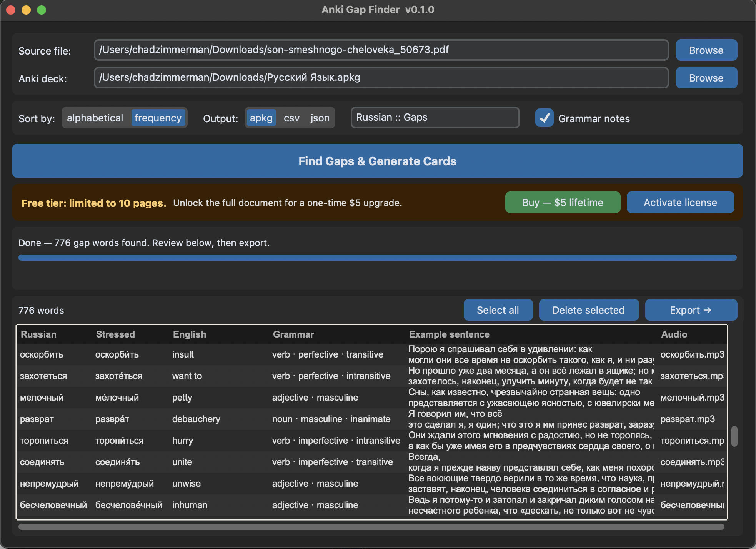Select frequency sorting mode
Viewport: 756px width, 549px height.
pyautogui.click(x=158, y=118)
